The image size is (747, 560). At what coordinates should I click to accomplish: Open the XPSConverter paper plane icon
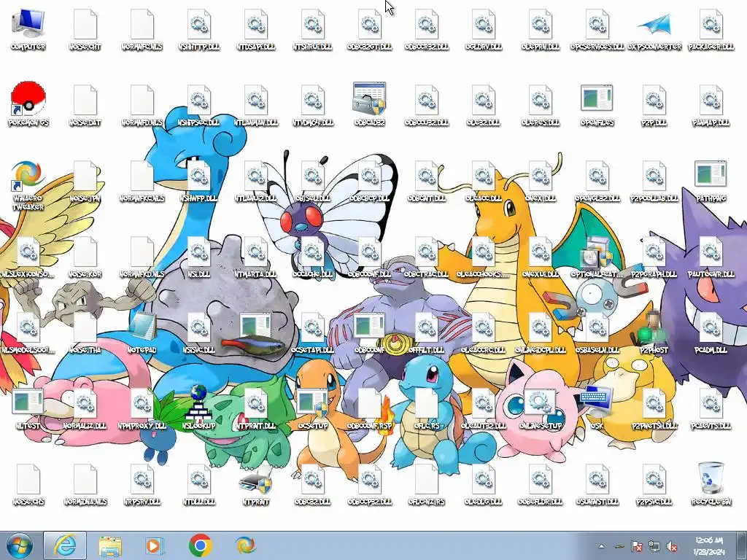(x=654, y=25)
